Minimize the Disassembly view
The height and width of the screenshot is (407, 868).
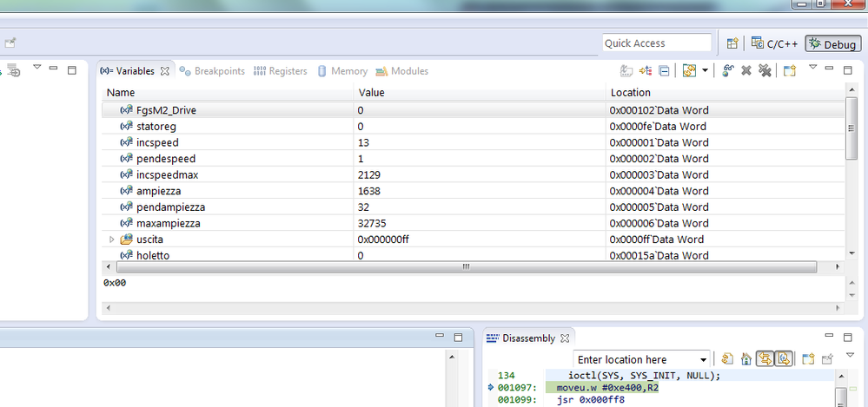pos(829,335)
